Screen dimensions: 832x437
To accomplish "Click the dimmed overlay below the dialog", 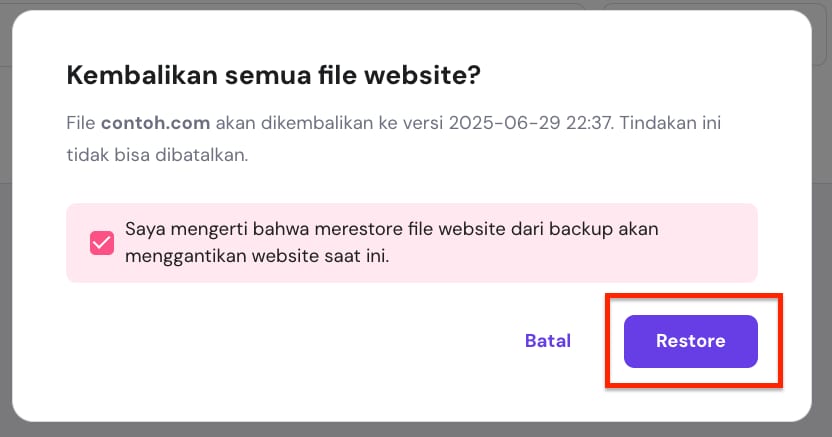I will point(416,430).
